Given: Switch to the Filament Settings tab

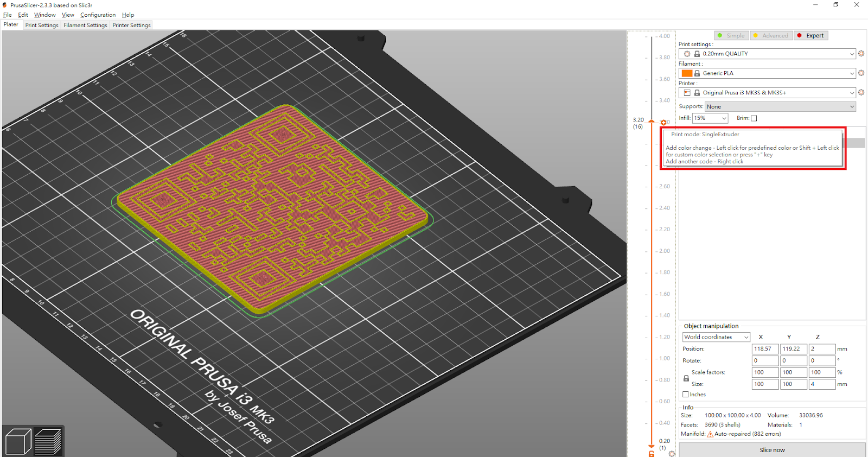Looking at the screenshot, I should (85, 25).
